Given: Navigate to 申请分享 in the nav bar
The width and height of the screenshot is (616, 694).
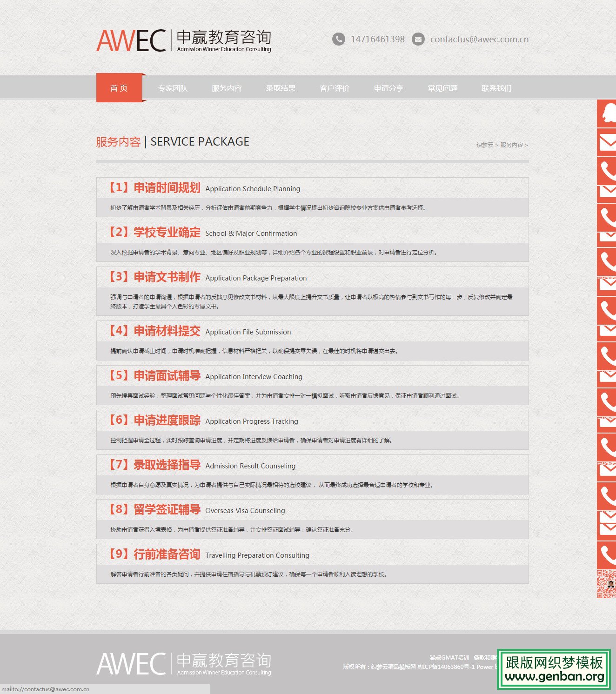Looking at the screenshot, I should [388, 88].
